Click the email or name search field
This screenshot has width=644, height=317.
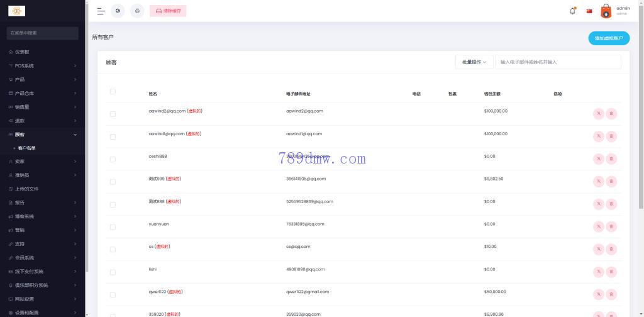[x=558, y=62]
